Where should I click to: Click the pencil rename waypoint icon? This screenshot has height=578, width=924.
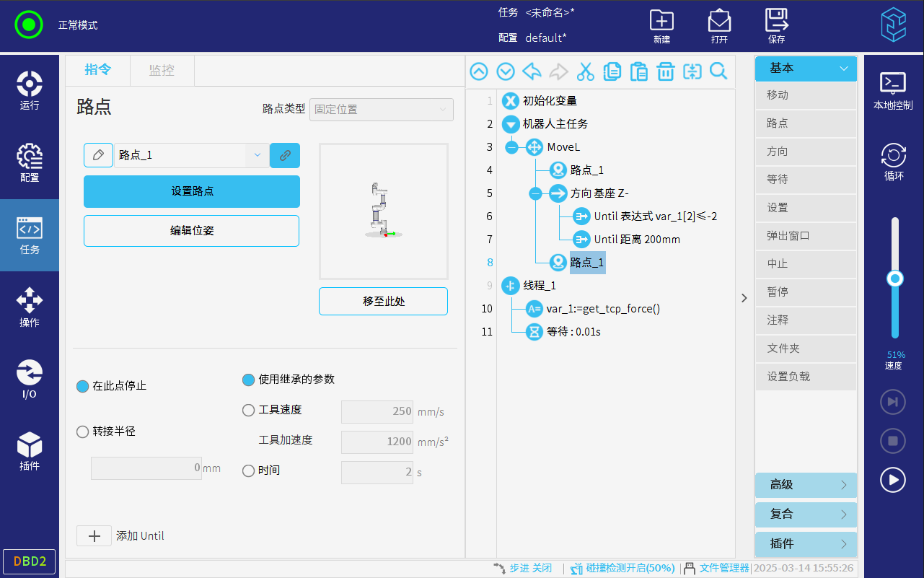(98, 155)
